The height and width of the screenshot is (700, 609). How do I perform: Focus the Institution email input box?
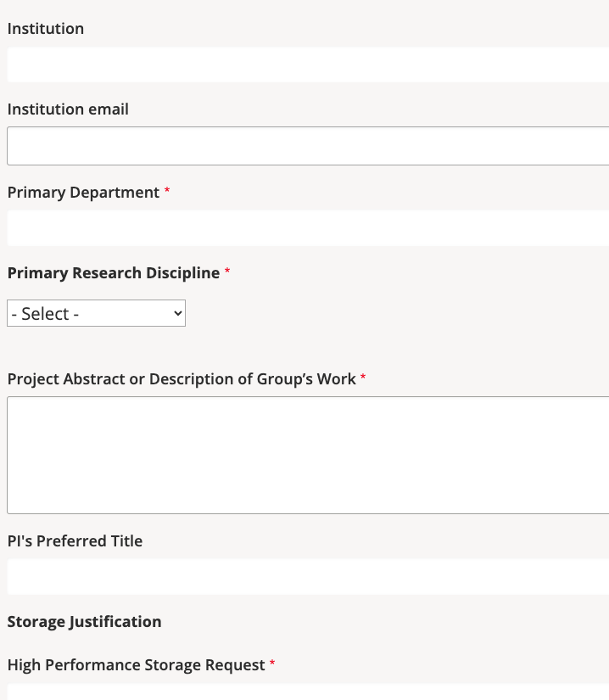[x=307, y=146]
